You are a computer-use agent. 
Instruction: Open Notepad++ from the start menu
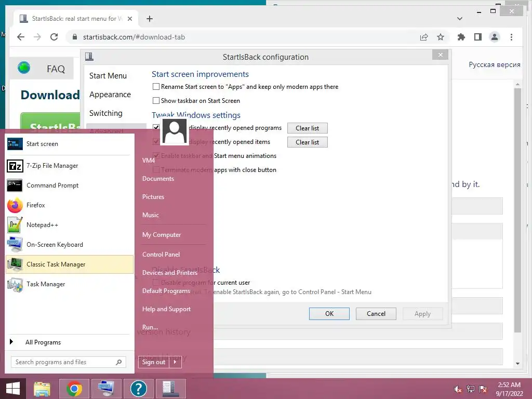tap(70, 225)
